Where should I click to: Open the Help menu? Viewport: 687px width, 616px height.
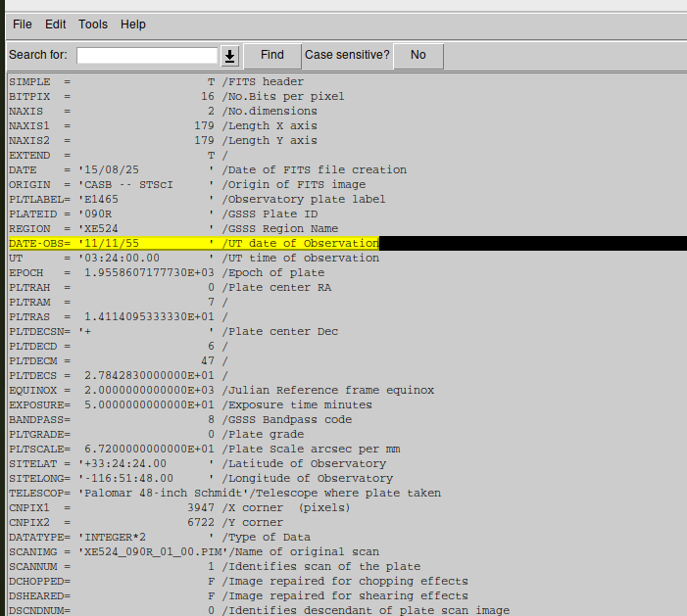(132, 24)
